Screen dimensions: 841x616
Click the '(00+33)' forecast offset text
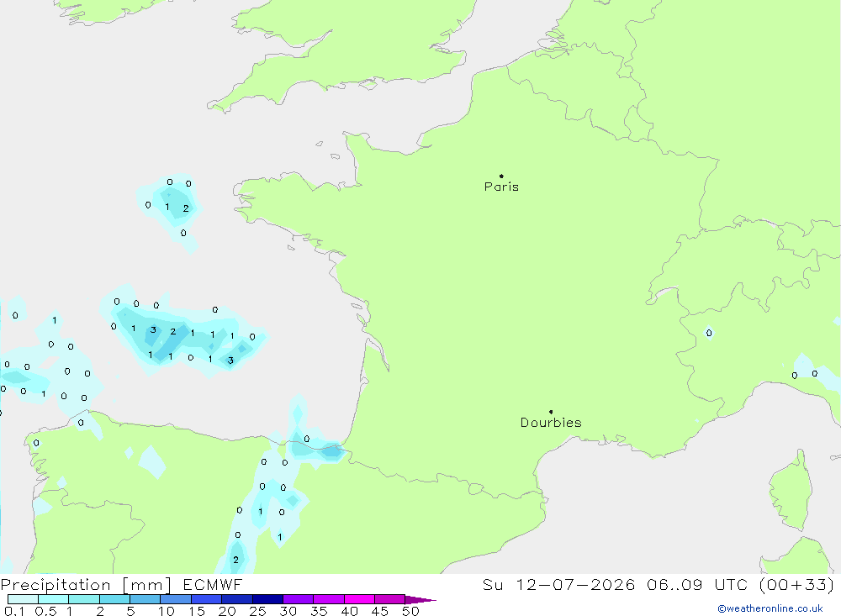pos(797,585)
